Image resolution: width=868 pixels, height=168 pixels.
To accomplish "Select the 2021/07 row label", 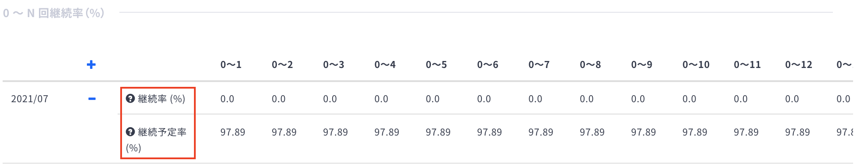I will [29, 99].
